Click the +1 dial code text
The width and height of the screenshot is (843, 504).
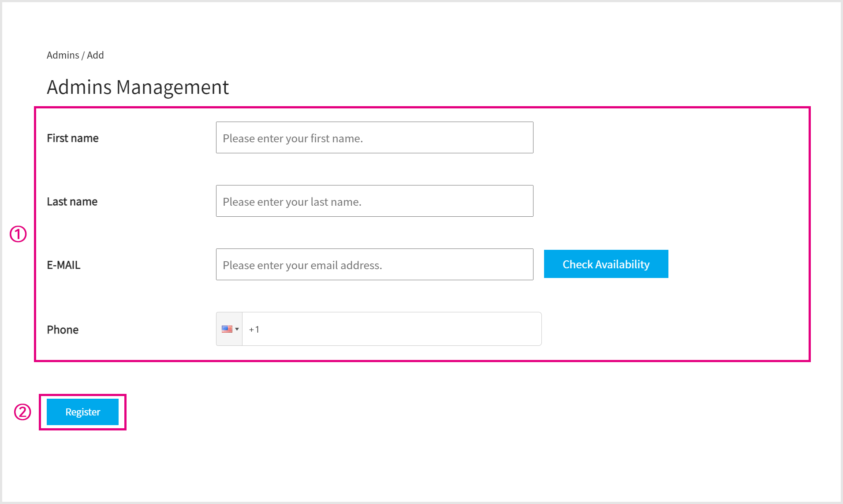(x=254, y=330)
